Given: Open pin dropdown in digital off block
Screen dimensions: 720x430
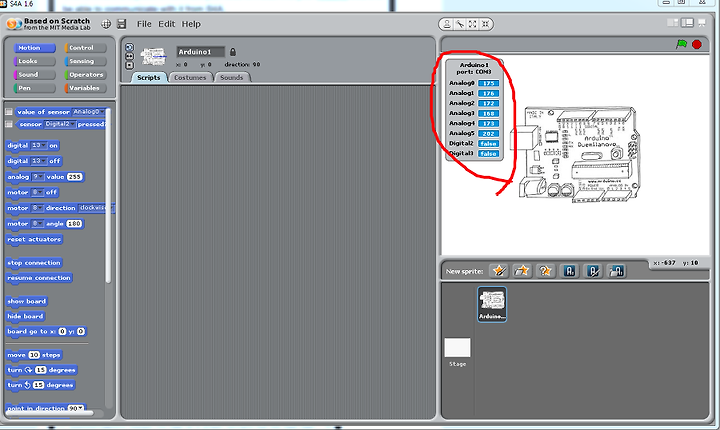Looking at the screenshot, I should pos(39,161).
